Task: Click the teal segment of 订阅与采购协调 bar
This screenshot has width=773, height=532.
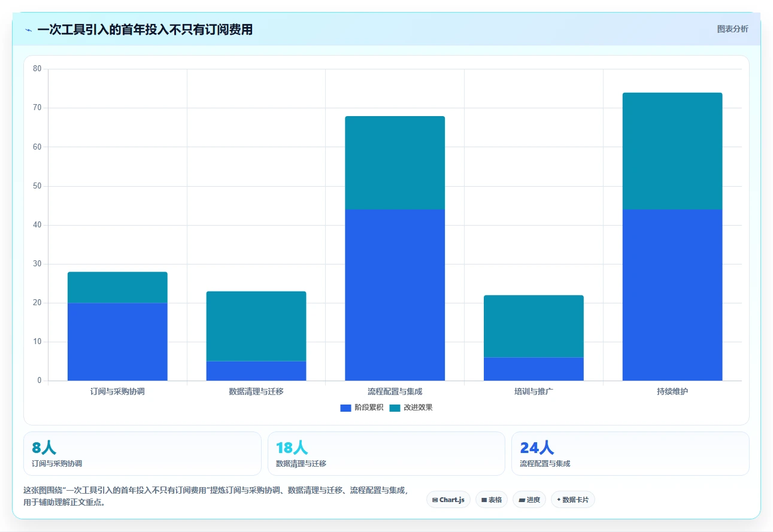Action: point(117,287)
